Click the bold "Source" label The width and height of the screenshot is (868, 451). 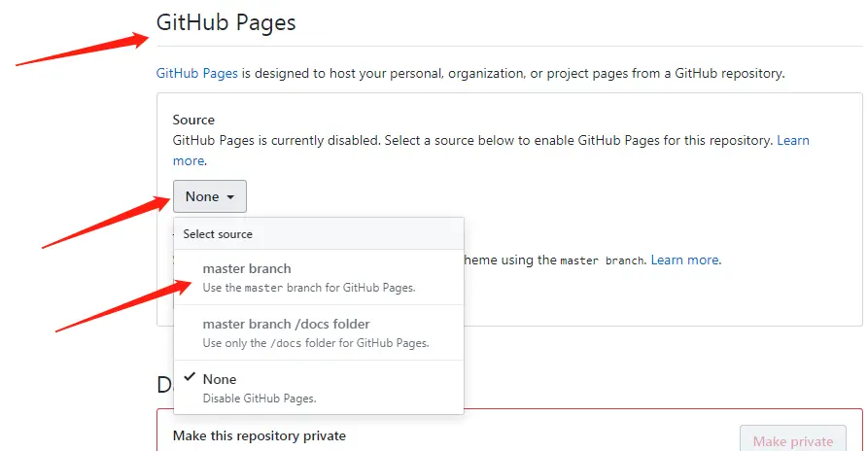point(193,120)
